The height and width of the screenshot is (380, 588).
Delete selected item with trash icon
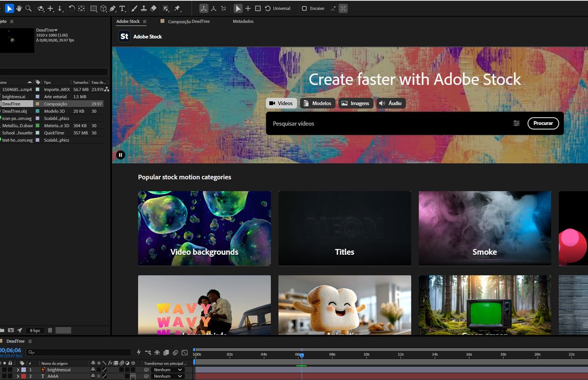(50, 330)
